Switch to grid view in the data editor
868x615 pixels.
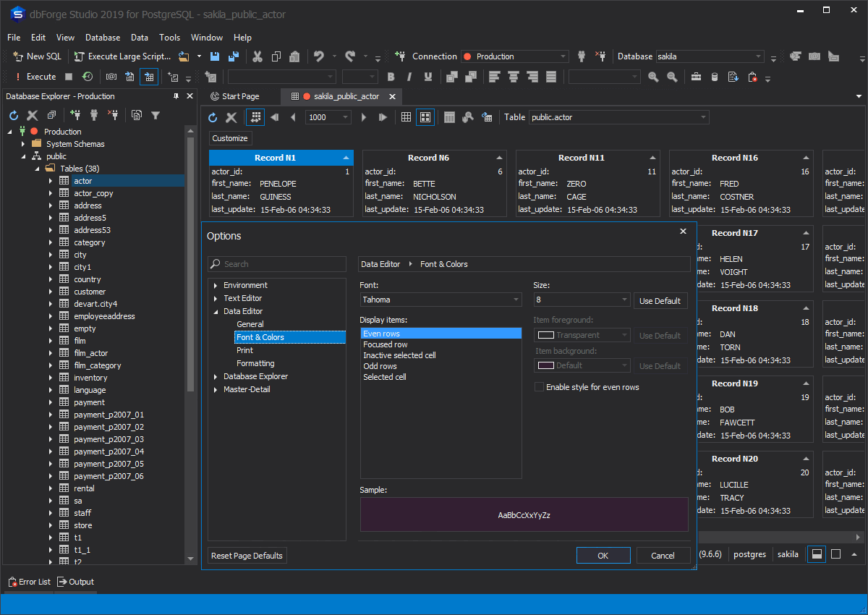[x=405, y=116]
